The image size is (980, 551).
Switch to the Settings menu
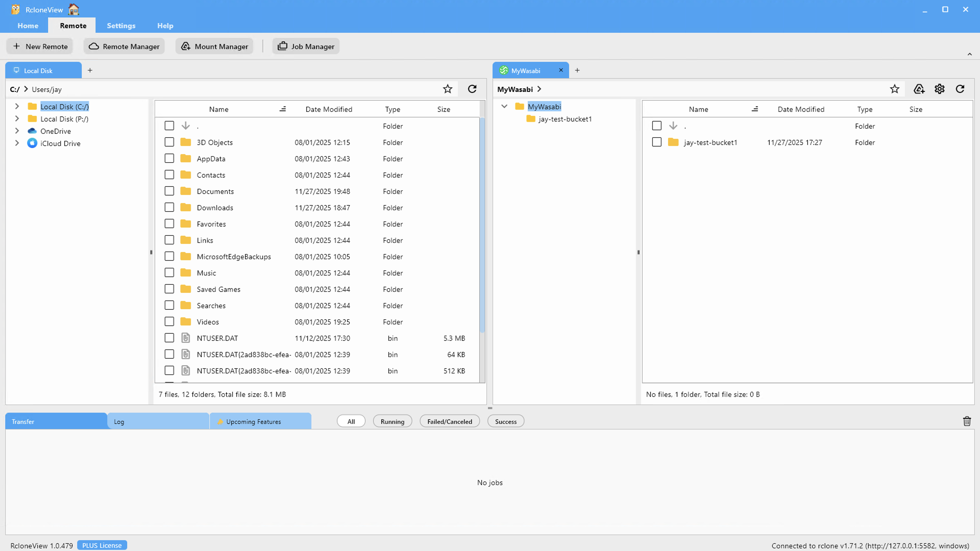coord(121,26)
